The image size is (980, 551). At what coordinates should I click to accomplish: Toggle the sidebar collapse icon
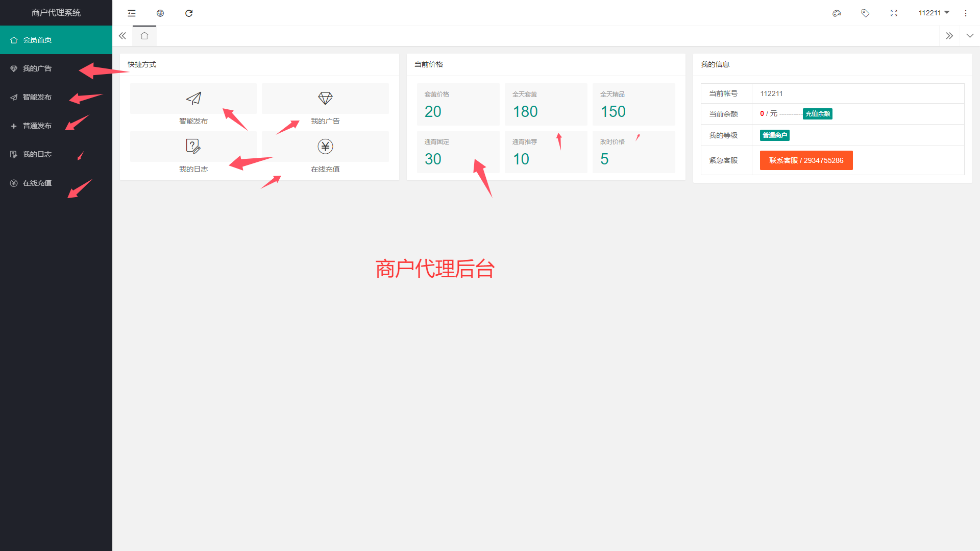pyautogui.click(x=132, y=13)
